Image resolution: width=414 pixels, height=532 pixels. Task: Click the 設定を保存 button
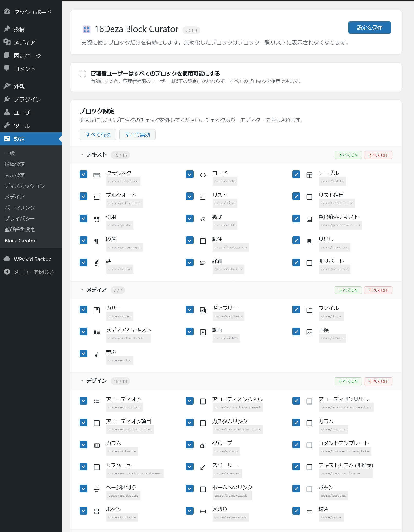370,27
